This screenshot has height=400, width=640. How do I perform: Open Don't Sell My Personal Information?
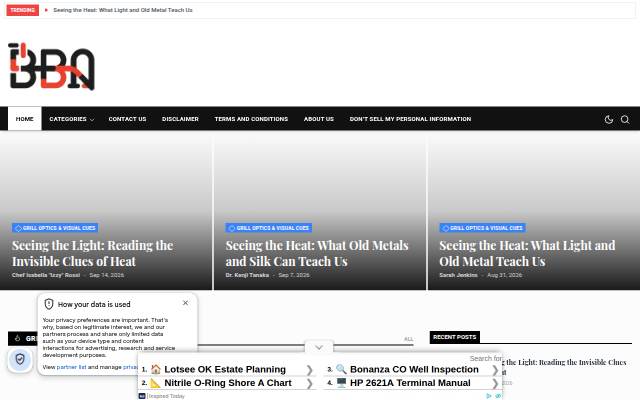tap(410, 119)
